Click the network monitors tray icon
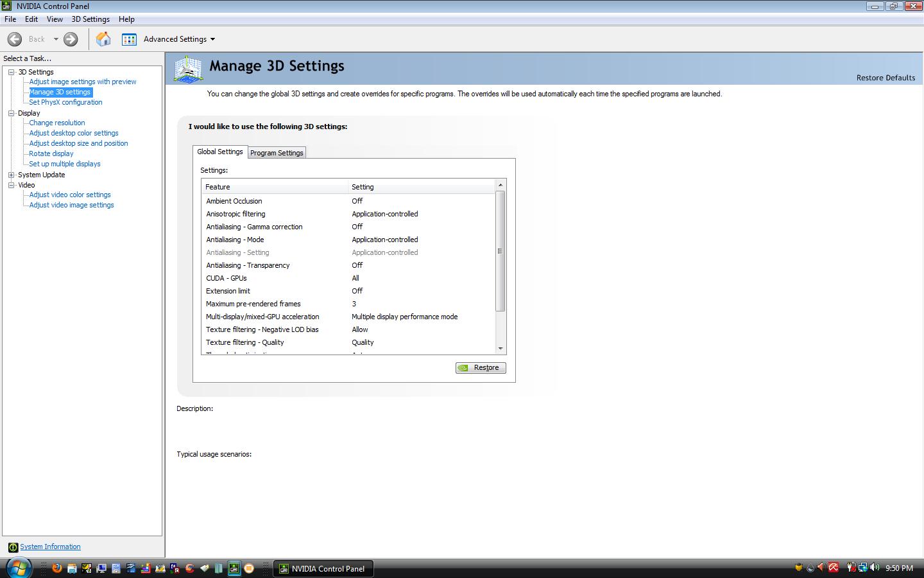Screen dimensions: 924x578 (863, 568)
